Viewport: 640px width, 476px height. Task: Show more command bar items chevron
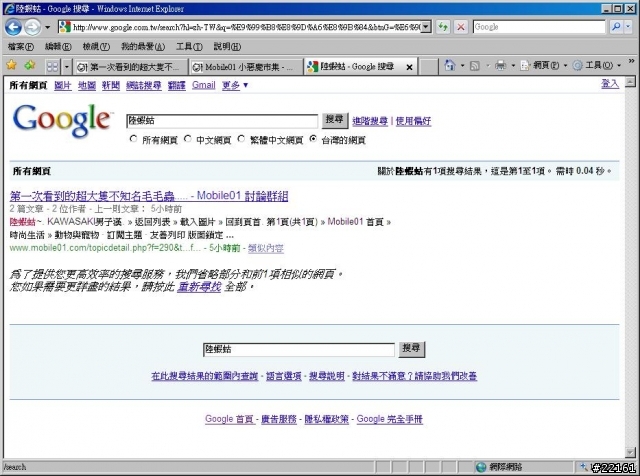631,61
